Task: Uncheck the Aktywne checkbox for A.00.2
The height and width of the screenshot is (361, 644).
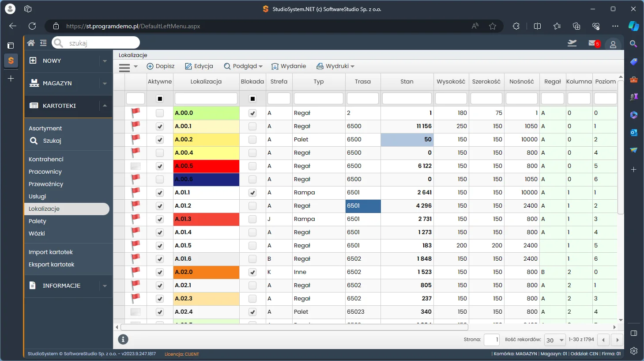Action: click(160, 140)
